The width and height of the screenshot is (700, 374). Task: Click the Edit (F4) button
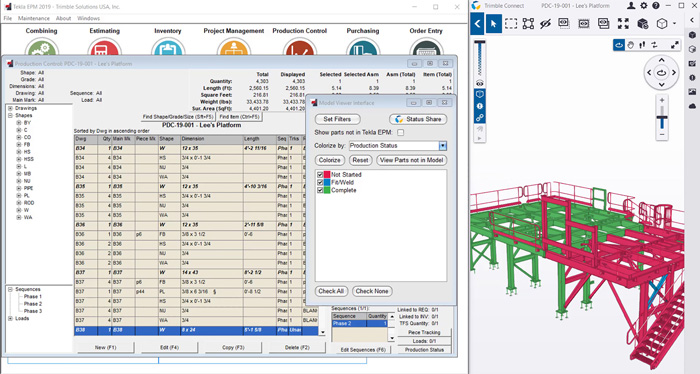pyautogui.click(x=169, y=347)
